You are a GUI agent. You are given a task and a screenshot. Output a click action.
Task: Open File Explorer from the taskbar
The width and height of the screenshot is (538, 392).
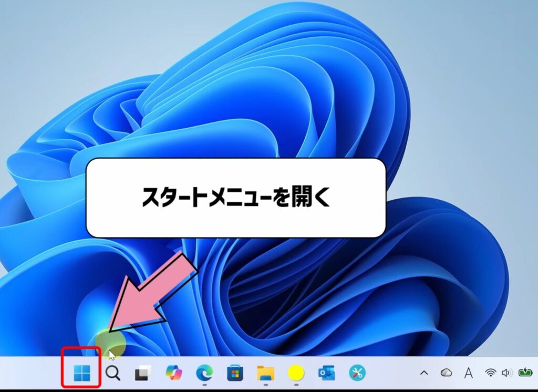tap(265, 373)
